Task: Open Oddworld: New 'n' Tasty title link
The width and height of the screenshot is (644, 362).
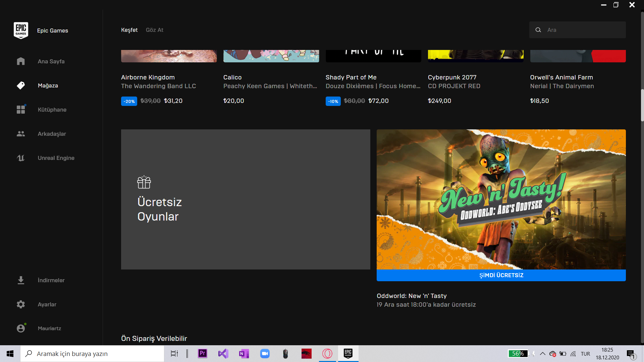Action: point(412,296)
